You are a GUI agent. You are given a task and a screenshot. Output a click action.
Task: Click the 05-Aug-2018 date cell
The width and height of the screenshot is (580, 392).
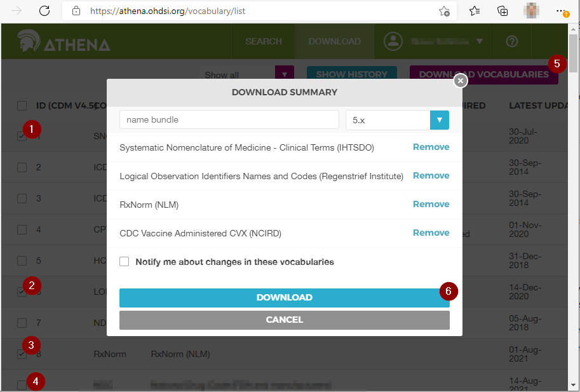coord(525,323)
